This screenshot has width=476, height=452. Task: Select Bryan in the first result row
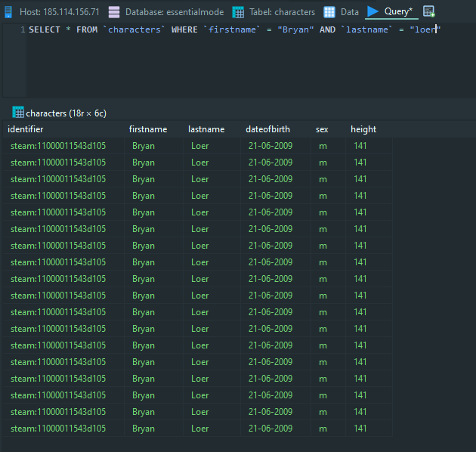[x=144, y=146]
